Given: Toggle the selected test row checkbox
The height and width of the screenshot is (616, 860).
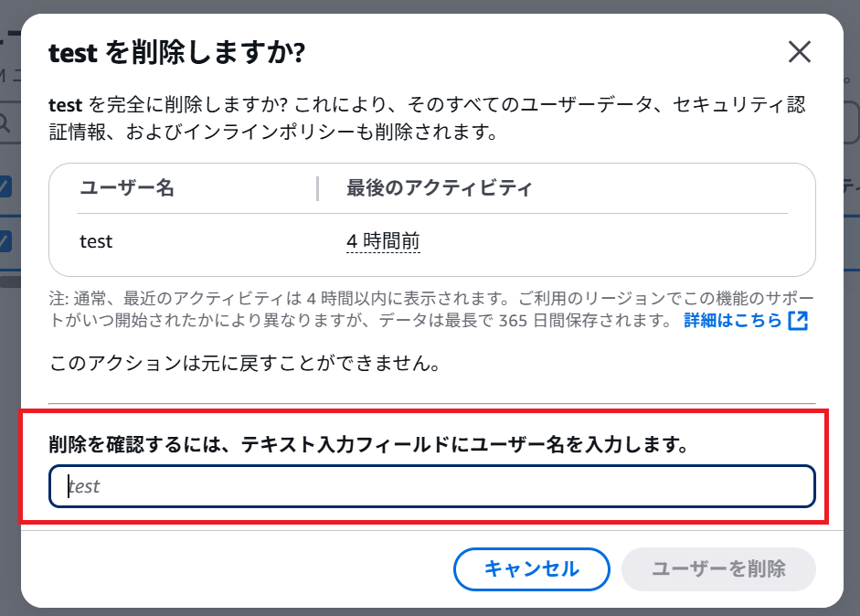Looking at the screenshot, I should click(x=5, y=241).
